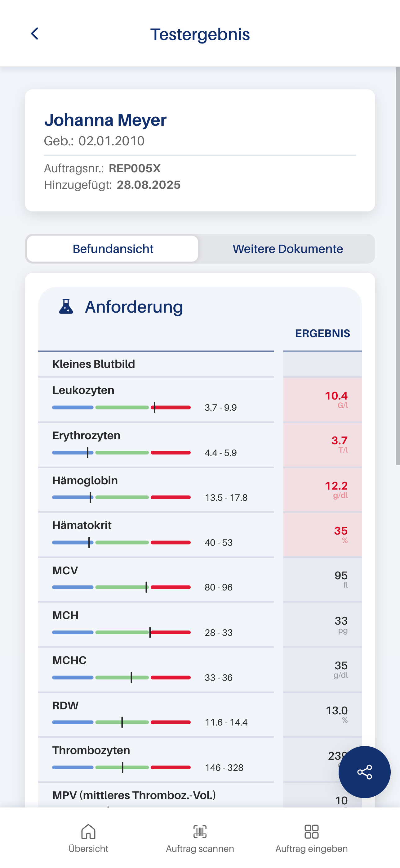Viewport: 400px width, 868px height.
Task: Open the Übersicht home icon
Action: pyautogui.click(x=88, y=832)
